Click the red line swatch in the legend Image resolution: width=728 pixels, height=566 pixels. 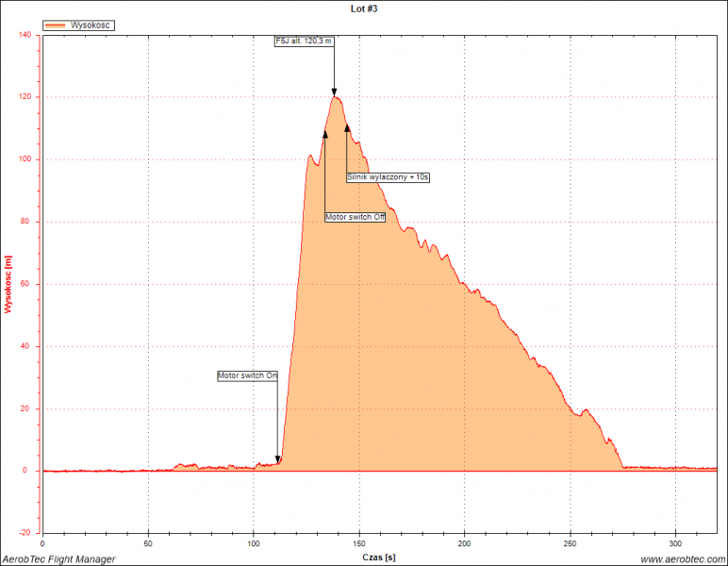pos(57,26)
